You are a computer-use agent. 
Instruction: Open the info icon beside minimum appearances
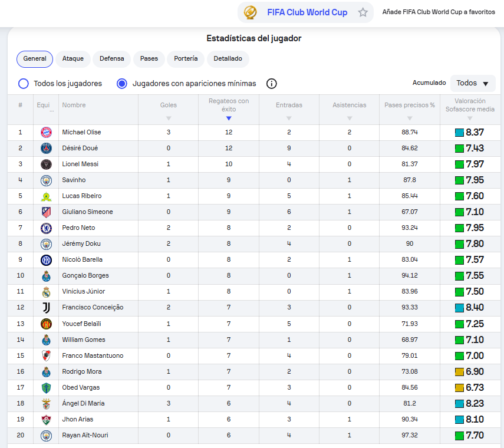pos(272,84)
